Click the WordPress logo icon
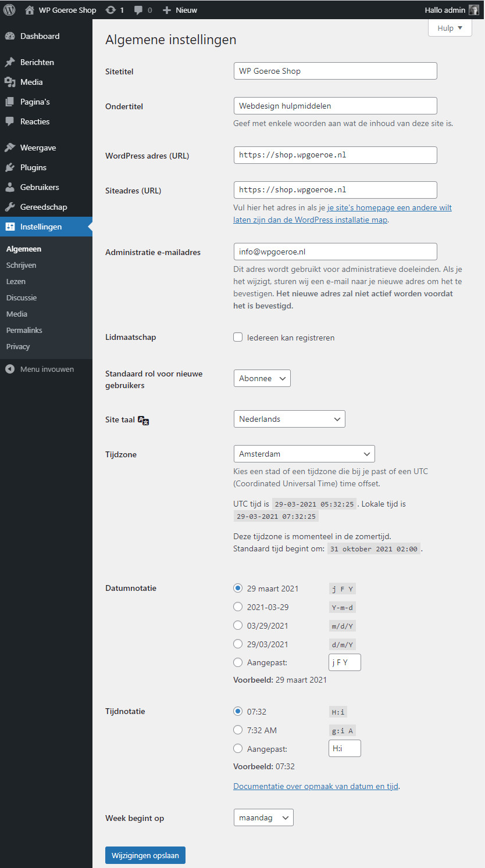The height and width of the screenshot is (868, 485). (x=9, y=10)
